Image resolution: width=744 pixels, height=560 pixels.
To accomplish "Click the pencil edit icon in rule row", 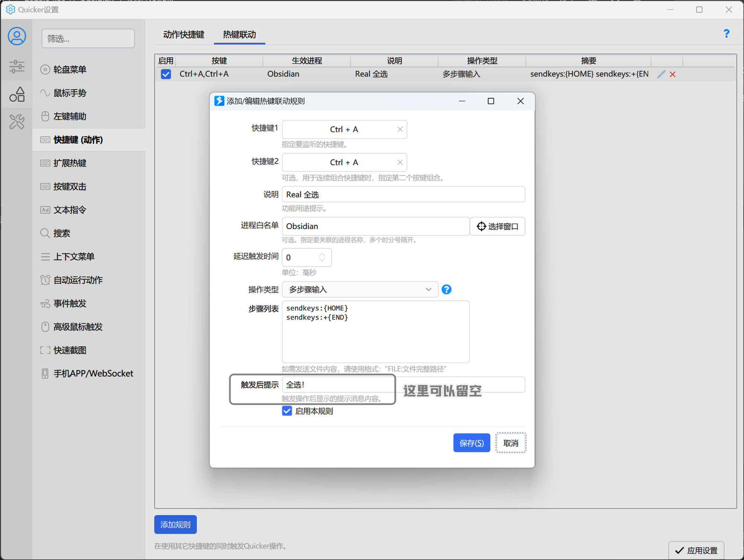I will coord(661,74).
